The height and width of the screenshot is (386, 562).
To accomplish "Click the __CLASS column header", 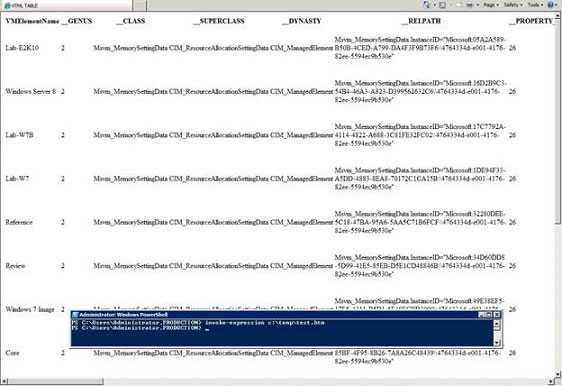I will [131, 21].
